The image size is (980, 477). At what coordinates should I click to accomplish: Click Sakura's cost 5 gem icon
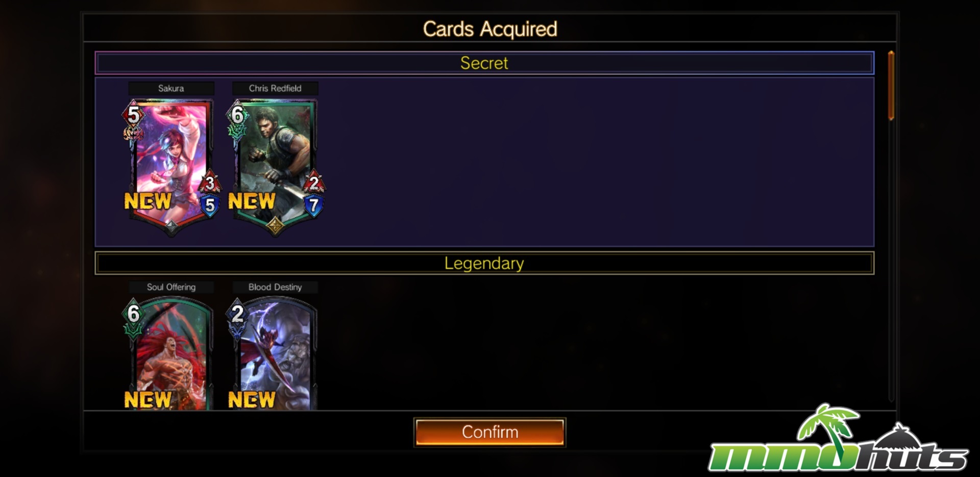(133, 114)
